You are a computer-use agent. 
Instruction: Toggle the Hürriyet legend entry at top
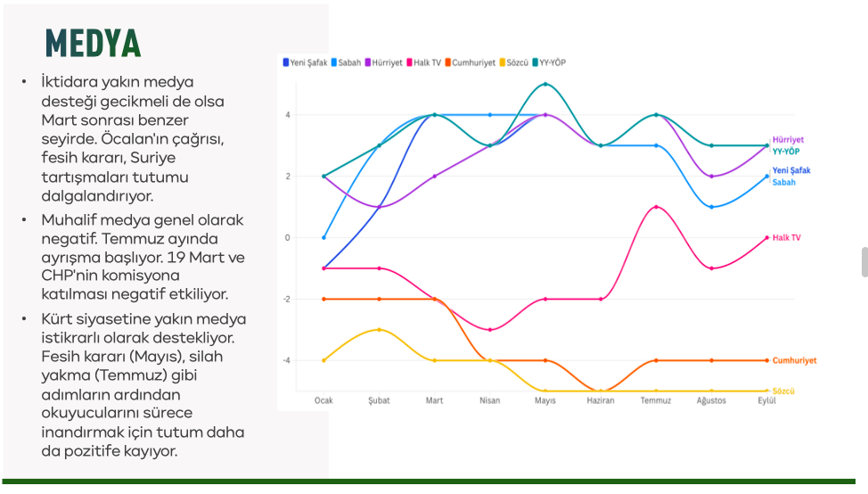pyautogui.click(x=388, y=62)
